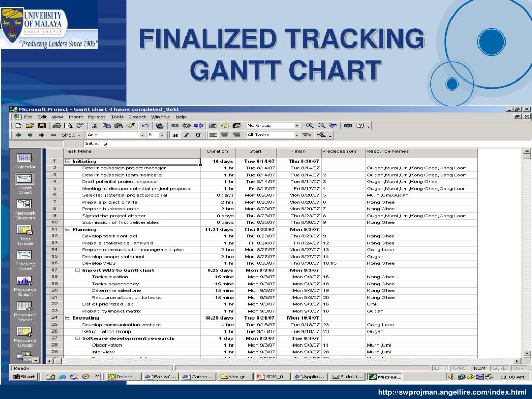Viewport: 532px width, 399px height.
Task: Split the selected task
Action: (198, 126)
